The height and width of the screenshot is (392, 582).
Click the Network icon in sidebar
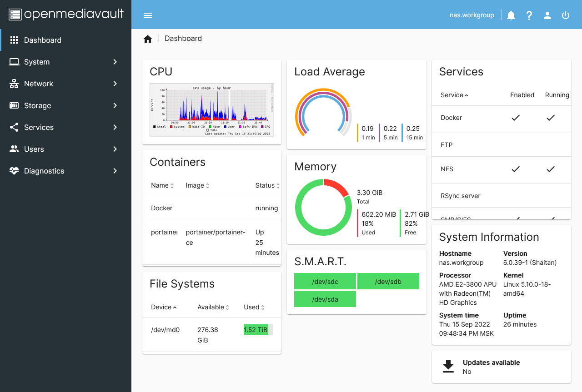[14, 84]
